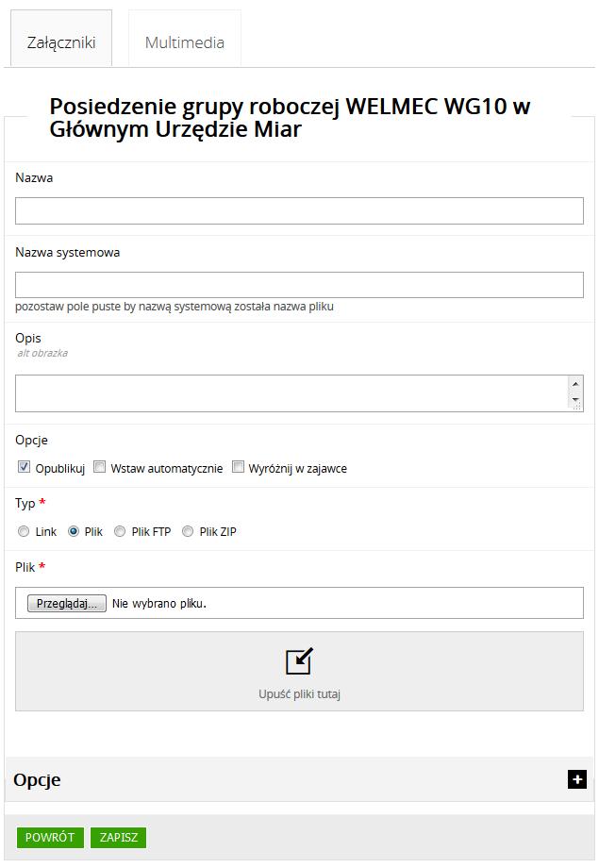This screenshot has width=599, height=868.
Task: Focus the Nazwa systemowa field
Action: 299,285
